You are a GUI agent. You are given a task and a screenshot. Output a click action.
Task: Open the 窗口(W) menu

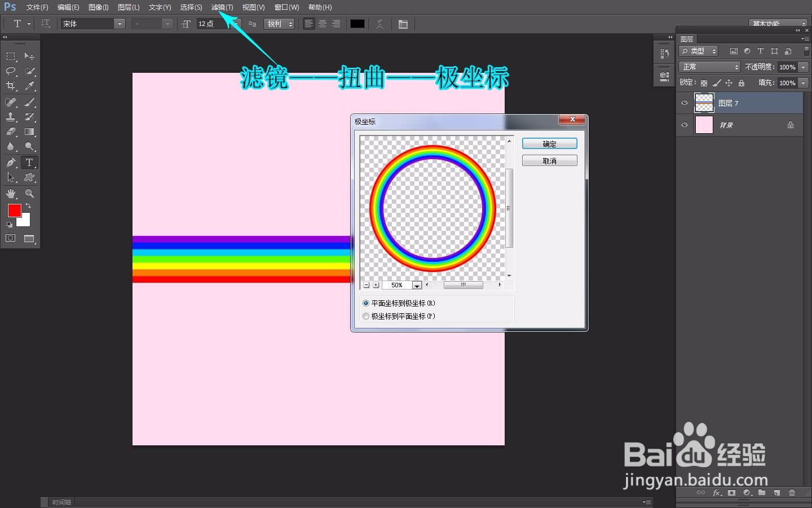click(286, 7)
